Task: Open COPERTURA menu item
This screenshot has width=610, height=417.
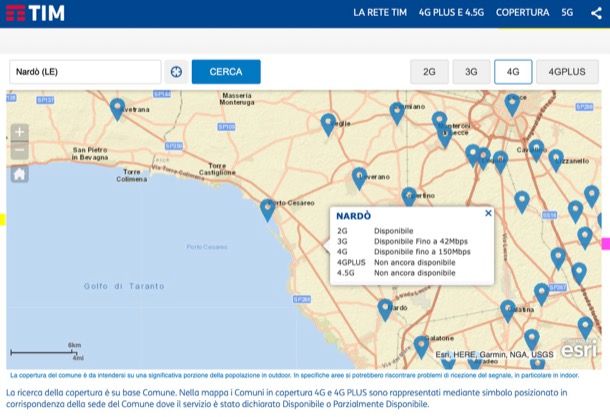Action: pyautogui.click(x=522, y=12)
